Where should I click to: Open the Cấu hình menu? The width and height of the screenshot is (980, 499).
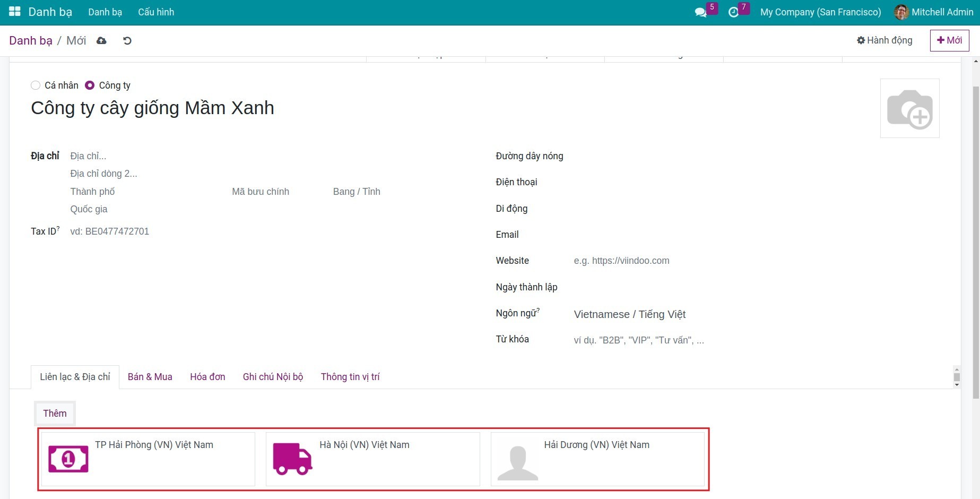pos(156,12)
